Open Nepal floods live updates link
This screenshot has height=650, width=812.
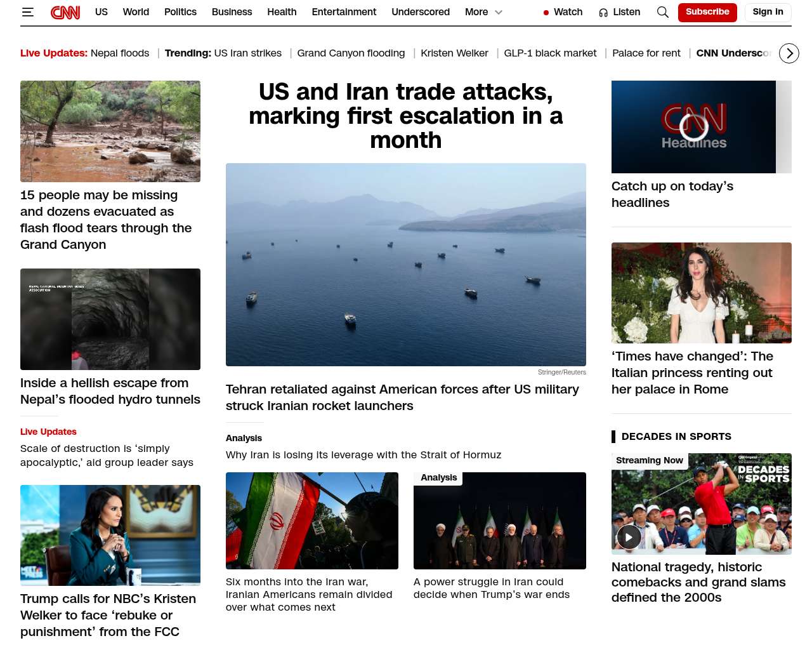click(x=120, y=53)
